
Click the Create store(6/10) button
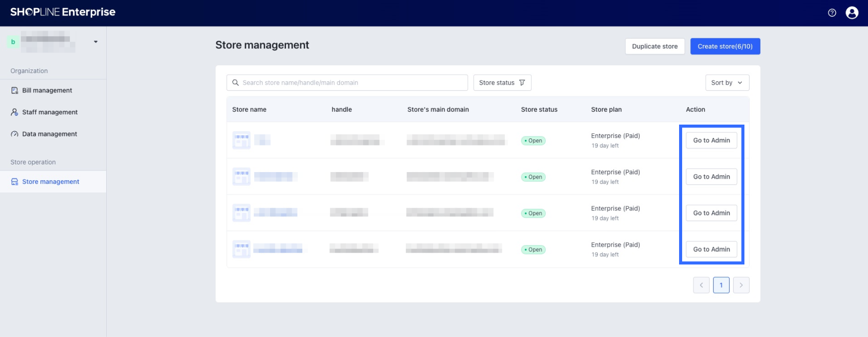coord(725,46)
